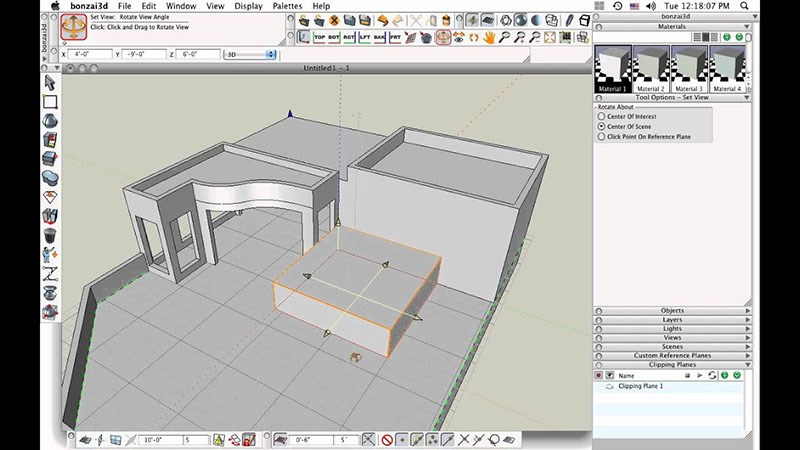
Task: Toggle the red record icon in Clipping Planes header
Action: (598, 376)
